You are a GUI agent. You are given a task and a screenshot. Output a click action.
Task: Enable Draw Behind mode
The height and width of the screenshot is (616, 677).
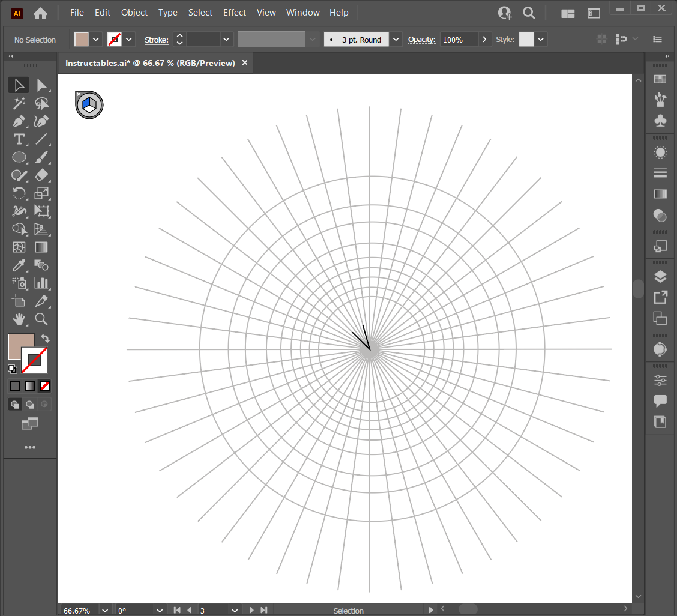coord(30,404)
